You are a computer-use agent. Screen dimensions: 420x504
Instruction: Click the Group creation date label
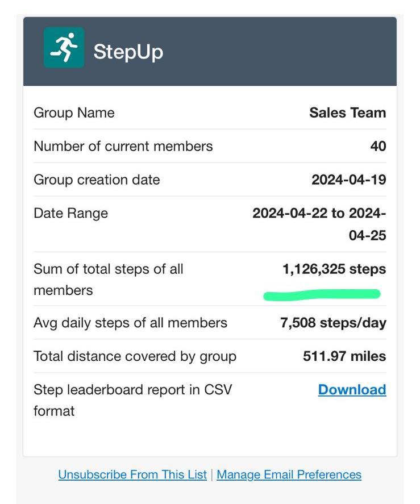pyautogui.click(x=97, y=180)
